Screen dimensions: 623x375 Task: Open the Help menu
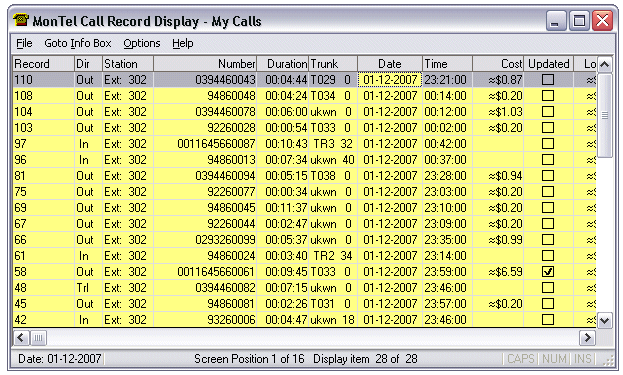coord(182,43)
